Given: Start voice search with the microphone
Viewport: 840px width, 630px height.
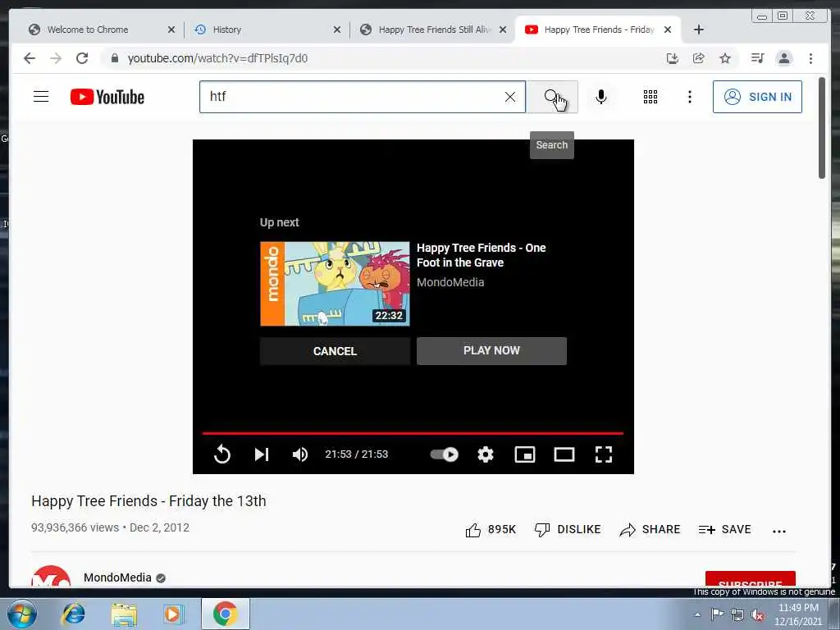Looking at the screenshot, I should pos(601,97).
